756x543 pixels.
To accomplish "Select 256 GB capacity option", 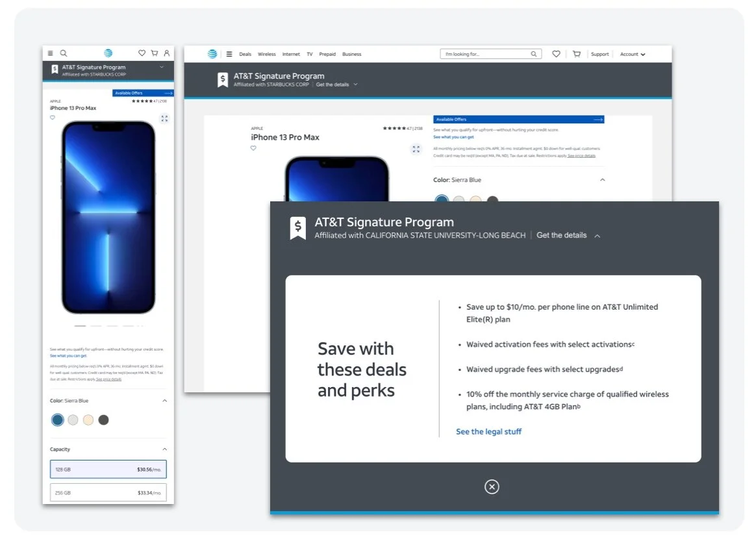I will (108, 493).
